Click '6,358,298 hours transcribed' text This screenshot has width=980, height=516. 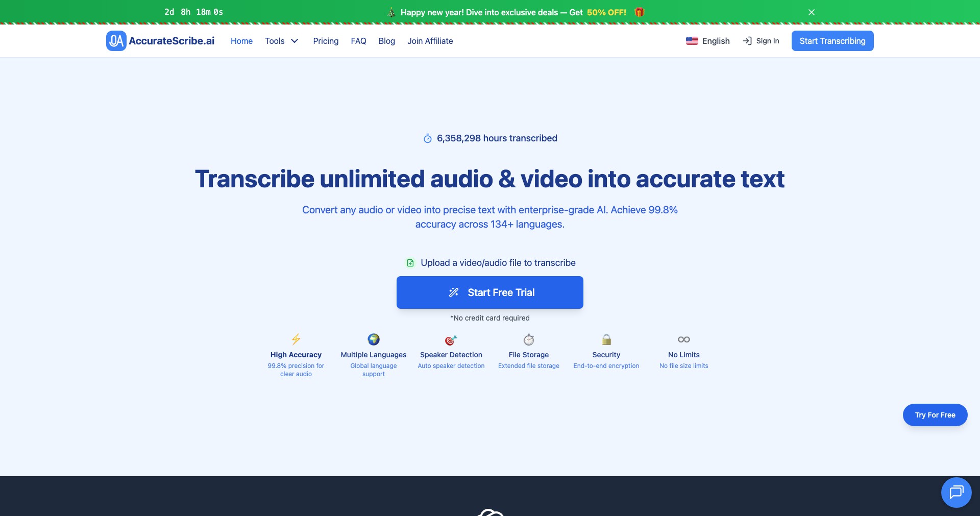click(497, 138)
